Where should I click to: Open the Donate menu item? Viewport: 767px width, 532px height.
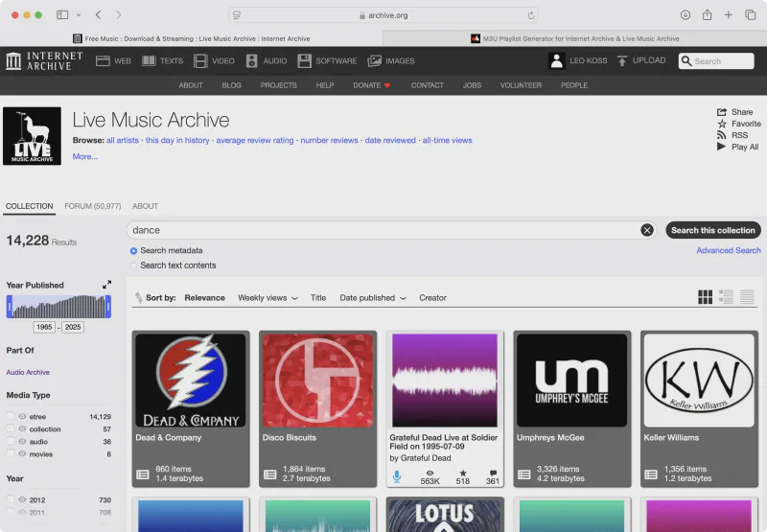pos(371,85)
